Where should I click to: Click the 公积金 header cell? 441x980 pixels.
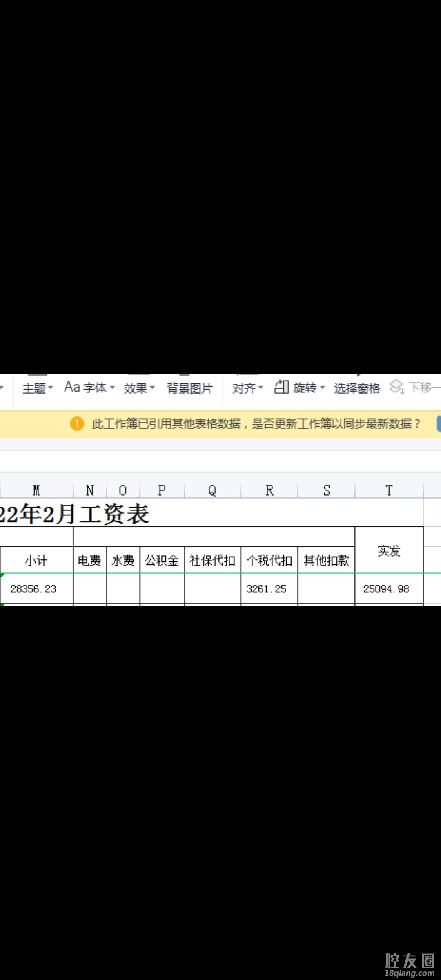[x=162, y=560]
